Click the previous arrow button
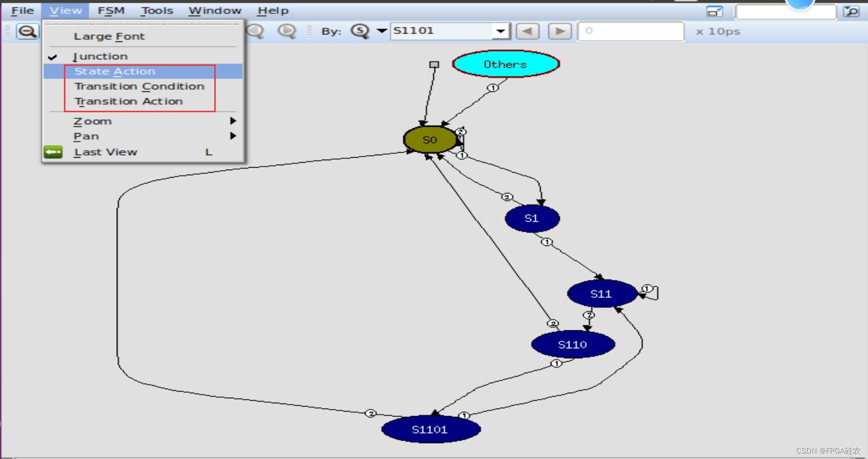Viewport: 868px width, 459px height. [x=527, y=31]
